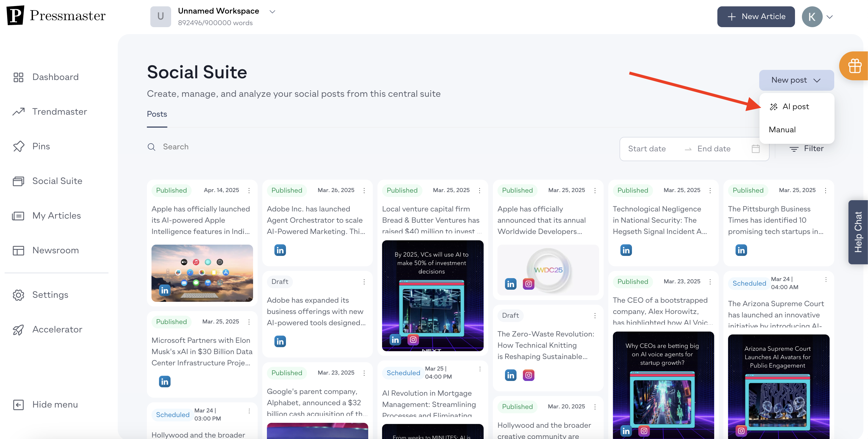
Task: Click the search magnifier icon
Action: click(x=151, y=147)
